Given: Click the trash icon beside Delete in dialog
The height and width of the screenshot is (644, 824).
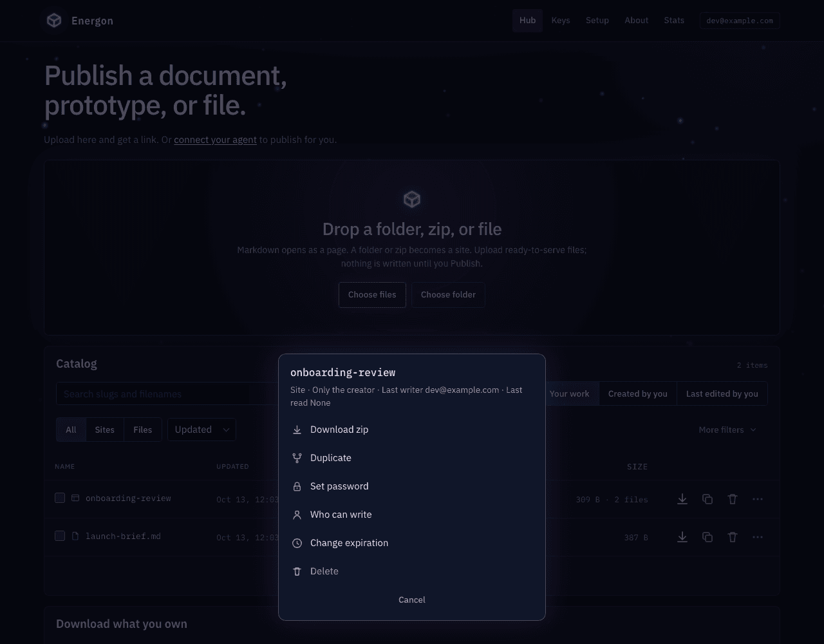Looking at the screenshot, I should (x=297, y=571).
